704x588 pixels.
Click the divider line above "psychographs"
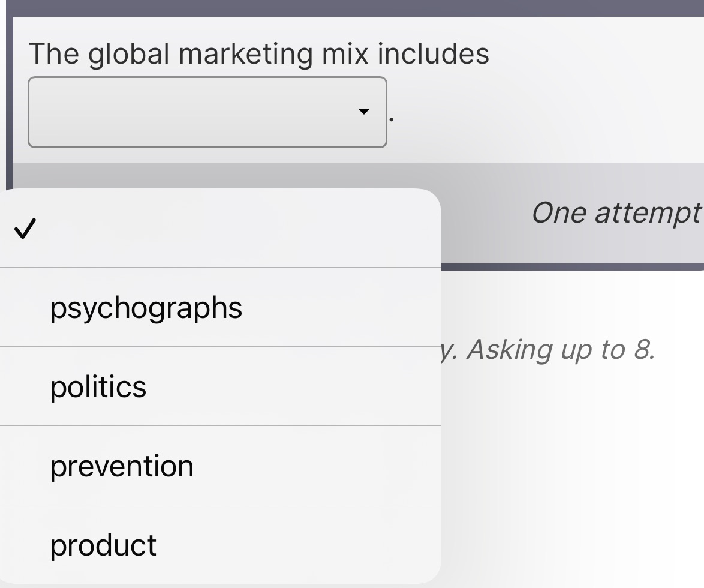coord(220,266)
